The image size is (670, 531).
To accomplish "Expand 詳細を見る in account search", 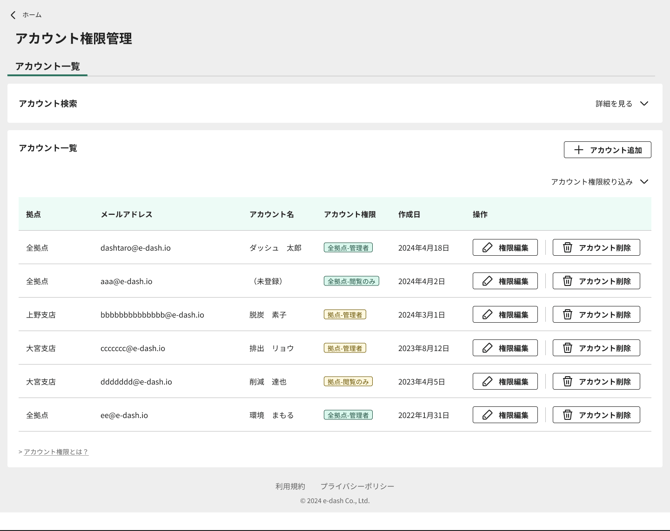I will point(614,104).
